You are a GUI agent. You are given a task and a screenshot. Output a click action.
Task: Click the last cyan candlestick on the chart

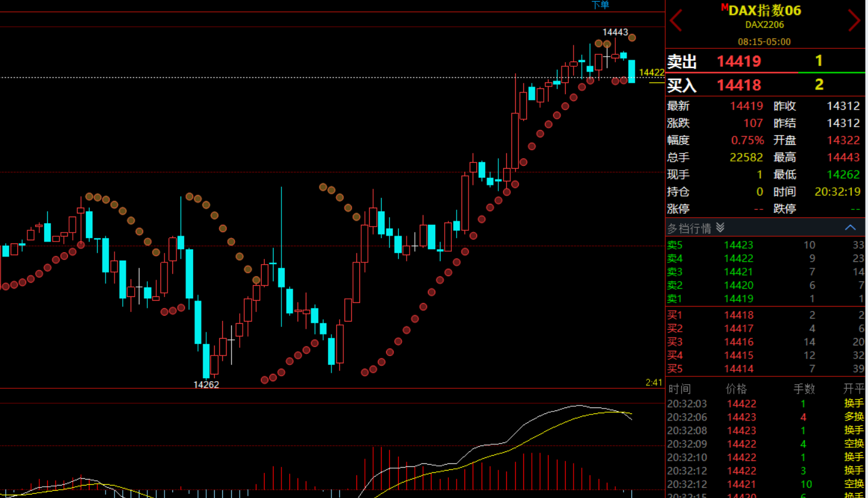point(631,71)
